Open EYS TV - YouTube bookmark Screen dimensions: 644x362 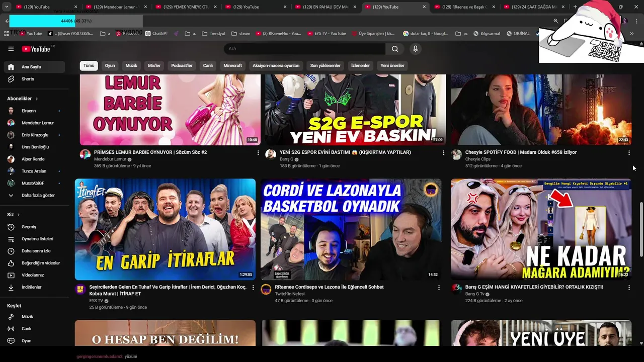pyautogui.click(x=326, y=34)
